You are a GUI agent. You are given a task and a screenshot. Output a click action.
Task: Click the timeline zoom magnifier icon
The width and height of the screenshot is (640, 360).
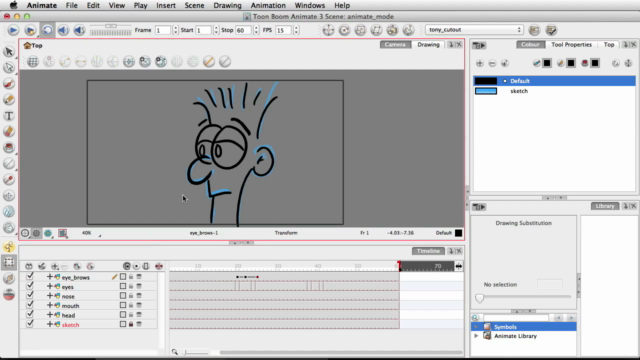pos(175,352)
